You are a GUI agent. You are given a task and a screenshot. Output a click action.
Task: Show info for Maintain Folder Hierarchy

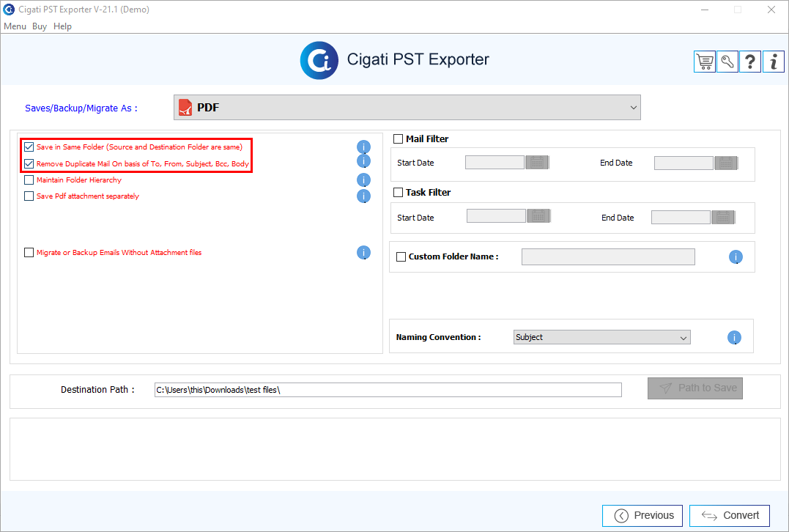pyautogui.click(x=364, y=180)
